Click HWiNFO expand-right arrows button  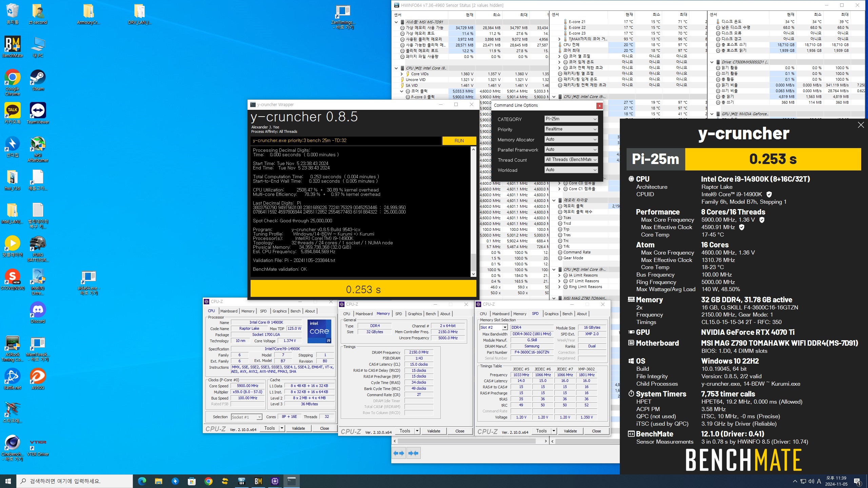click(413, 453)
